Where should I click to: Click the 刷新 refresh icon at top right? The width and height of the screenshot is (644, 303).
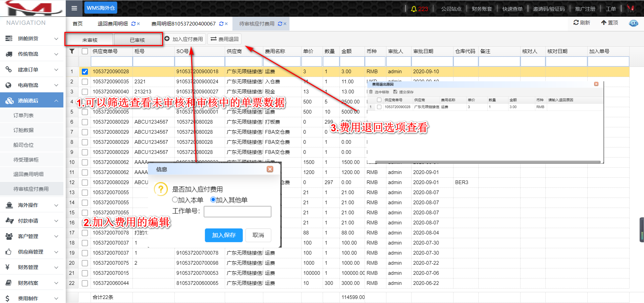[576, 23]
